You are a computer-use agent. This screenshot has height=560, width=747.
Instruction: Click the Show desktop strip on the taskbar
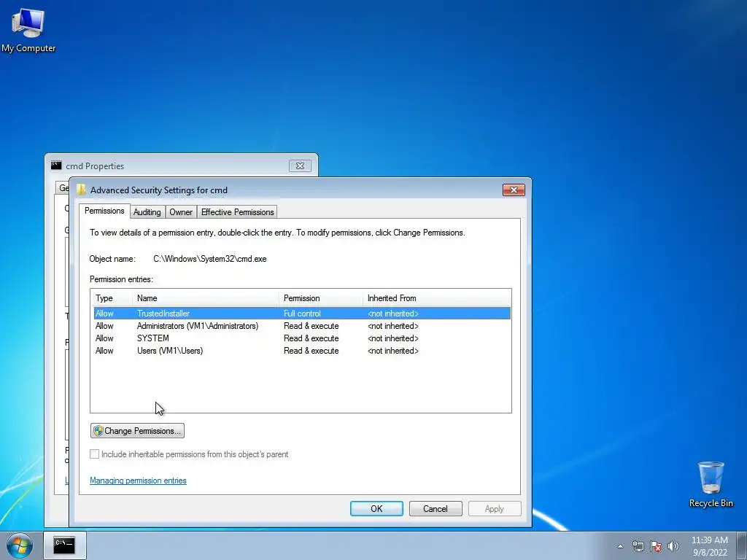point(742,545)
